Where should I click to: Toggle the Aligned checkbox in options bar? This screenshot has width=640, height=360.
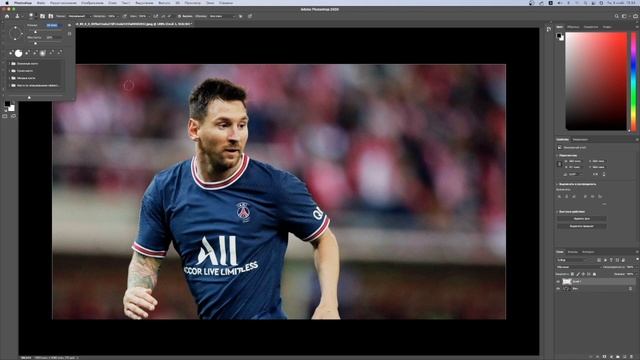(x=180, y=16)
